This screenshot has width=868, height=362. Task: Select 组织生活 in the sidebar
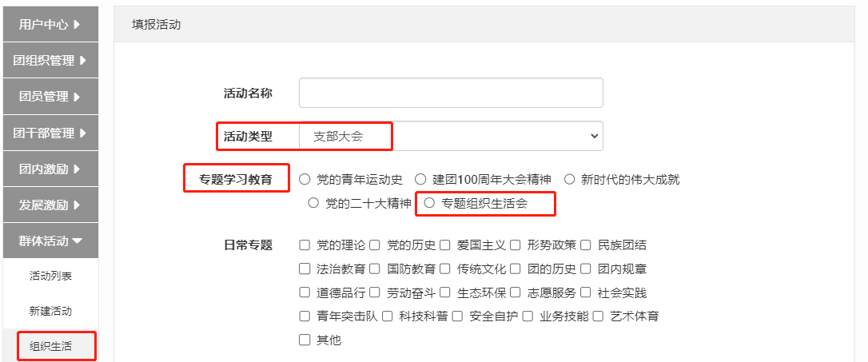click(50, 347)
